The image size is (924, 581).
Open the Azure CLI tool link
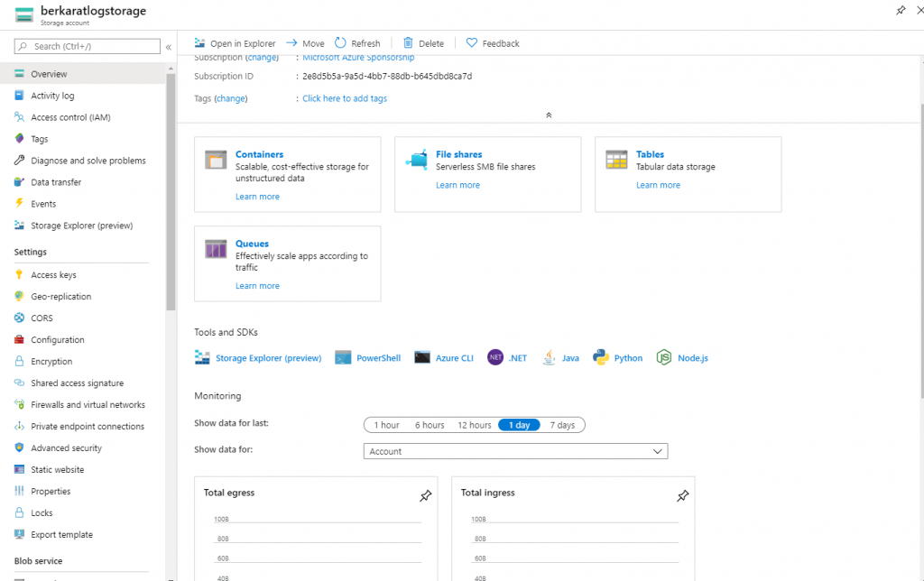click(x=455, y=357)
